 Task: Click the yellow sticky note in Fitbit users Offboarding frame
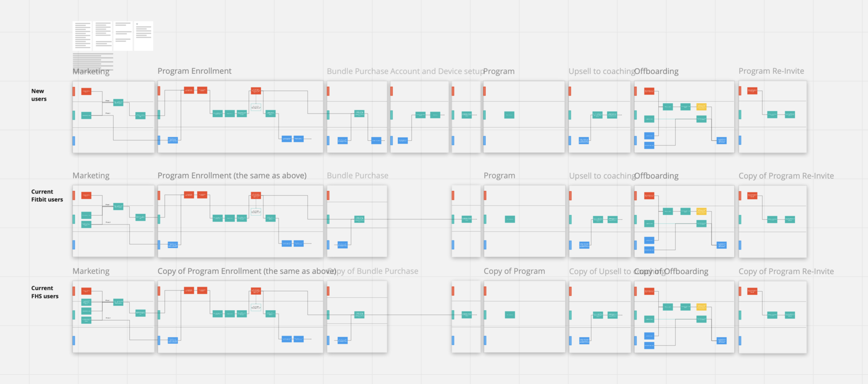(x=701, y=211)
